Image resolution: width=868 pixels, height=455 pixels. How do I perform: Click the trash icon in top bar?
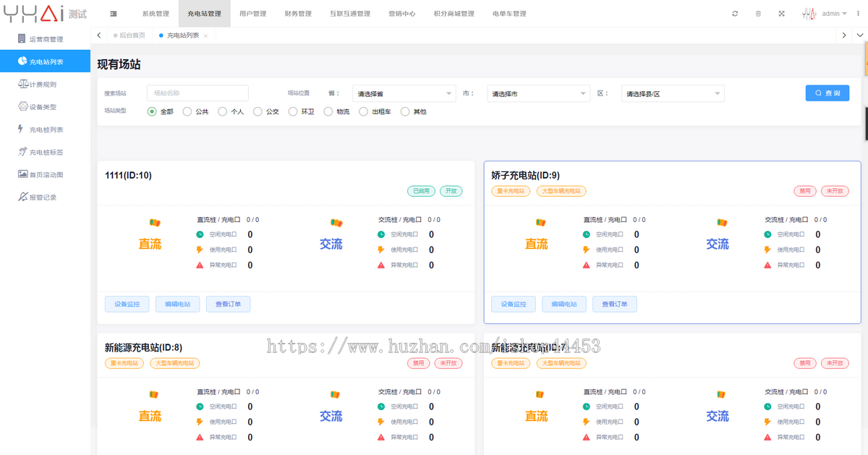tap(758, 14)
